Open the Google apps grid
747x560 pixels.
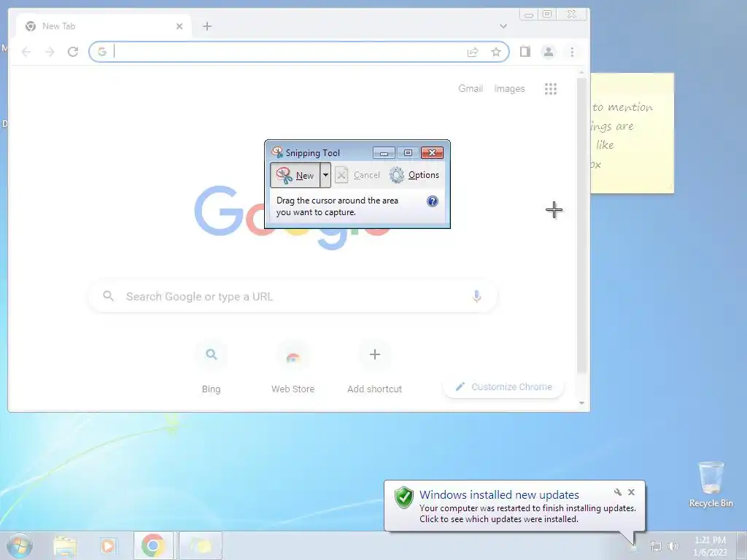551,88
